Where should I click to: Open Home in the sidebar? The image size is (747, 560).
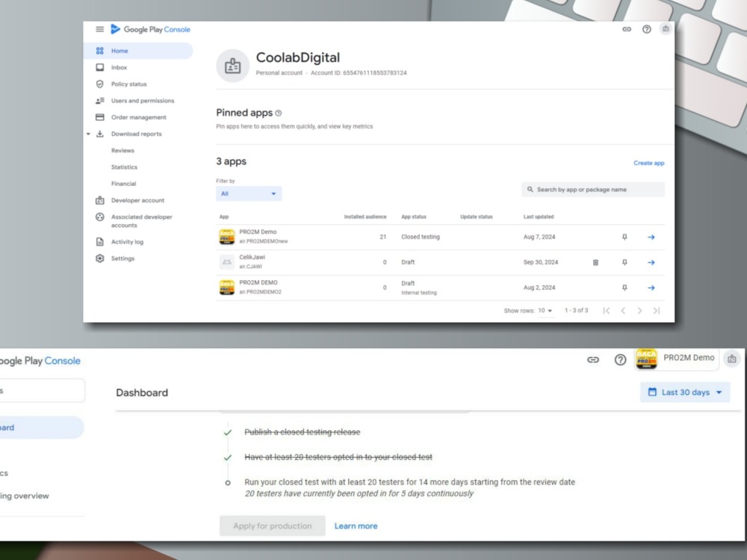[x=138, y=51]
